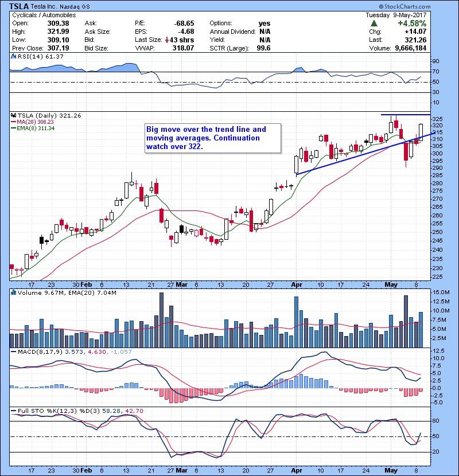459x476 pixels.
Task: Click the Bid Size label
Action: pos(96,48)
